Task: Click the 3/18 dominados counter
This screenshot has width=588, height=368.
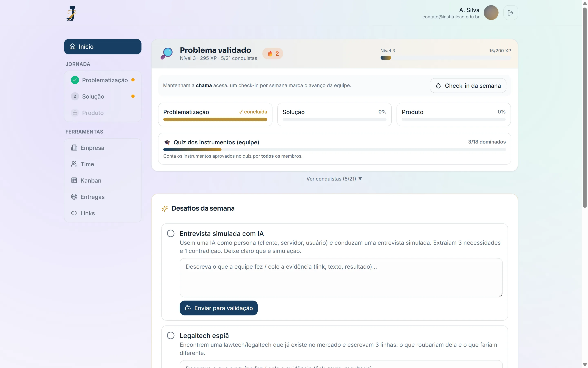Action: coord(487,142)
